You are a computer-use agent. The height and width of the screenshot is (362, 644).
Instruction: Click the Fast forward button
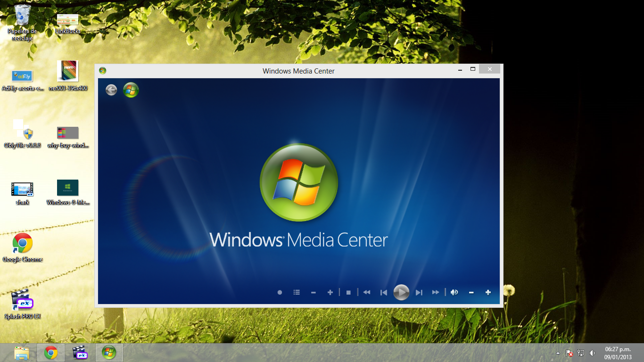[436, 292]
